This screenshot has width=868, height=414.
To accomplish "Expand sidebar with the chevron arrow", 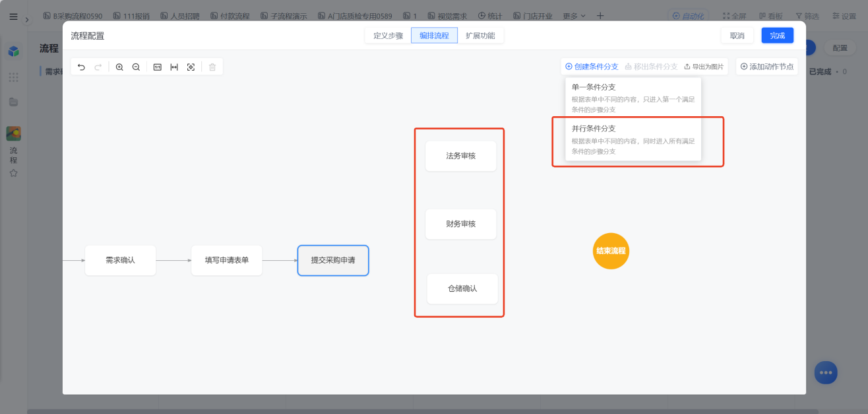I will pos(26,20).
